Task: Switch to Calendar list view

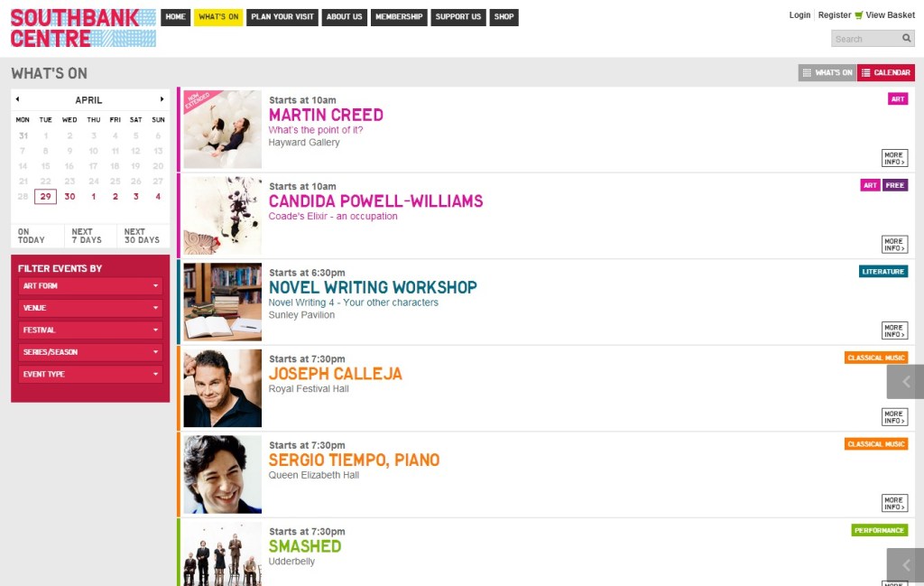Action: pos(886,73)
